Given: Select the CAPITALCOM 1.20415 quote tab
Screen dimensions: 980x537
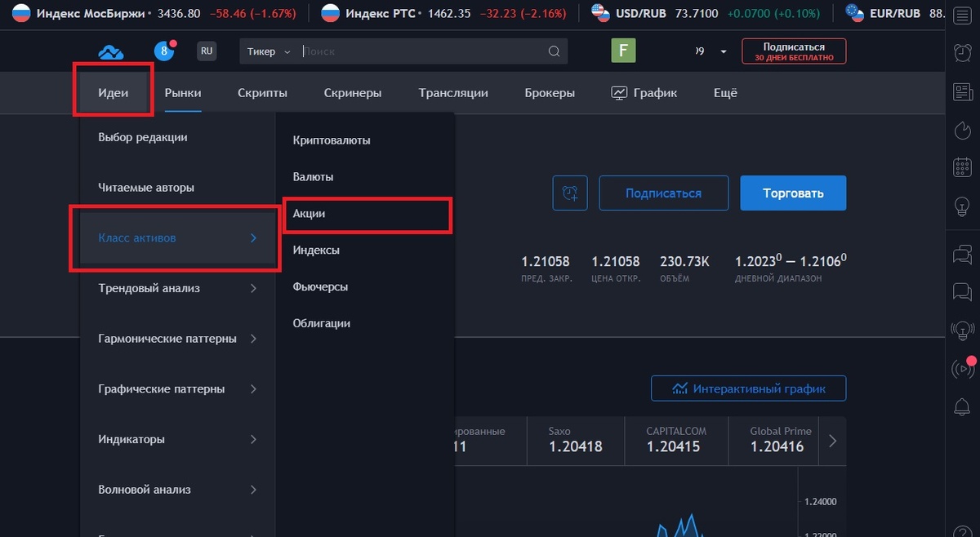Looking at the screenshot, I should (x=676, y=441).
